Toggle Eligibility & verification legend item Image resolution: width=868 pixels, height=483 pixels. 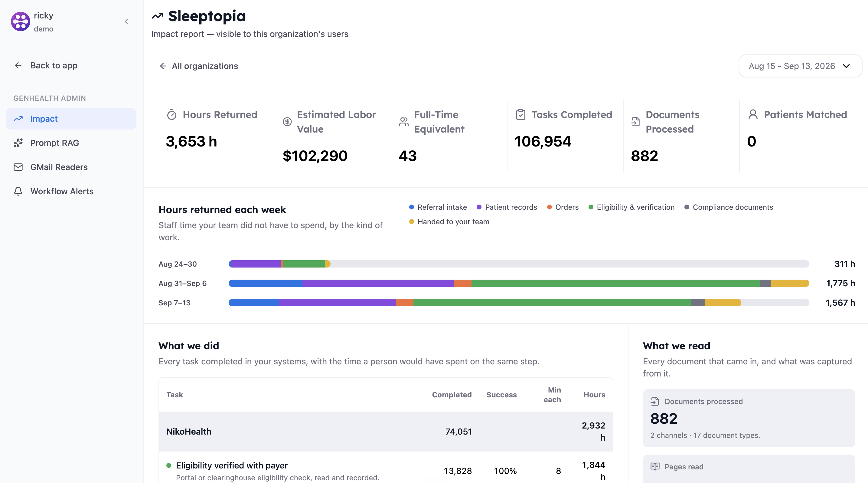coord(631,207)
